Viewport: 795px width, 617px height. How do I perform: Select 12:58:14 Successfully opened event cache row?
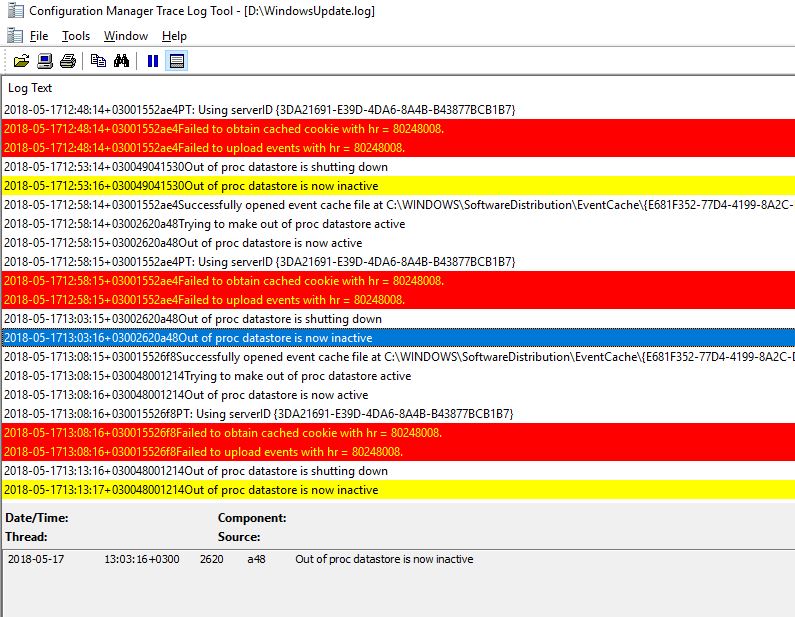[x=398, y=205]
